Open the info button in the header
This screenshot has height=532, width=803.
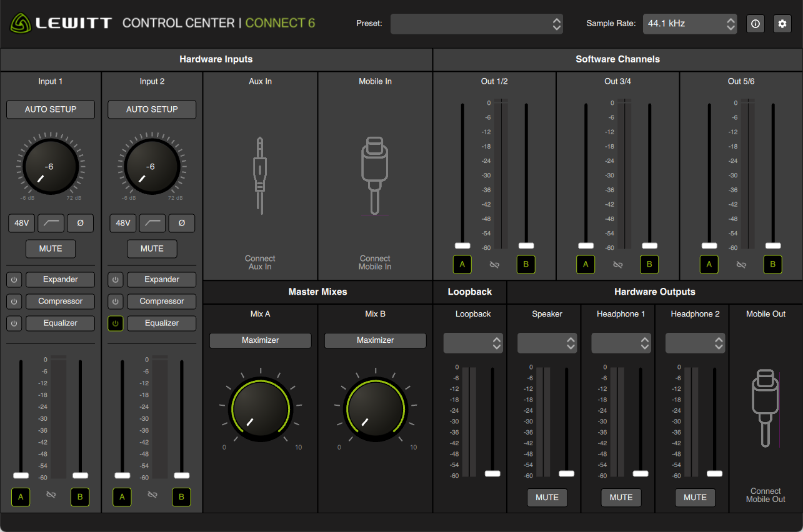[756, 24]
